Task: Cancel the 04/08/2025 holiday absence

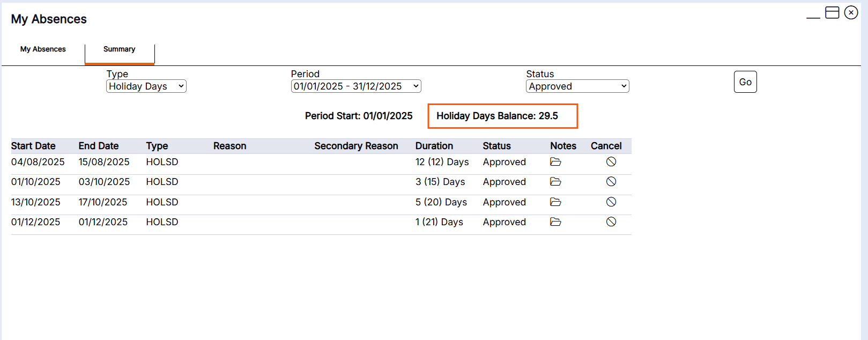Action: (x=611, y=161)
